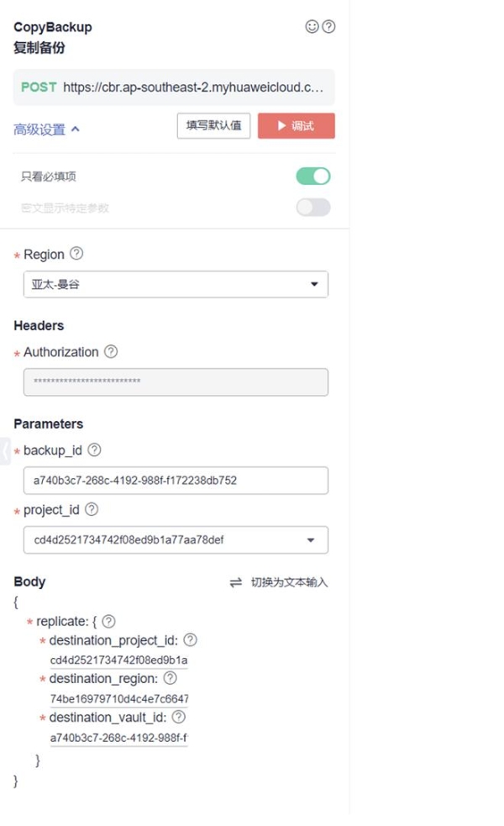The height and width of the screenshot is (826, 504).
Task: Click the backup_id input field
Action: point(176,481)
